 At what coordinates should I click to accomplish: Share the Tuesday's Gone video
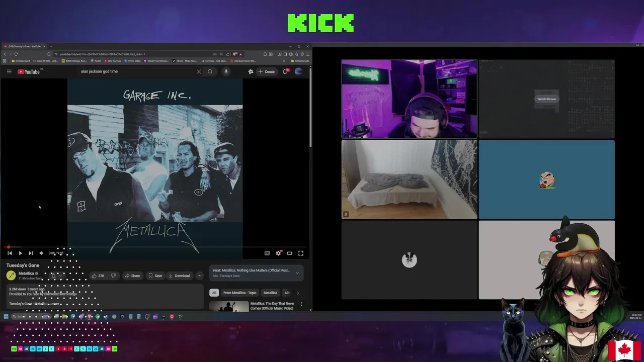(x=132, y=276)
